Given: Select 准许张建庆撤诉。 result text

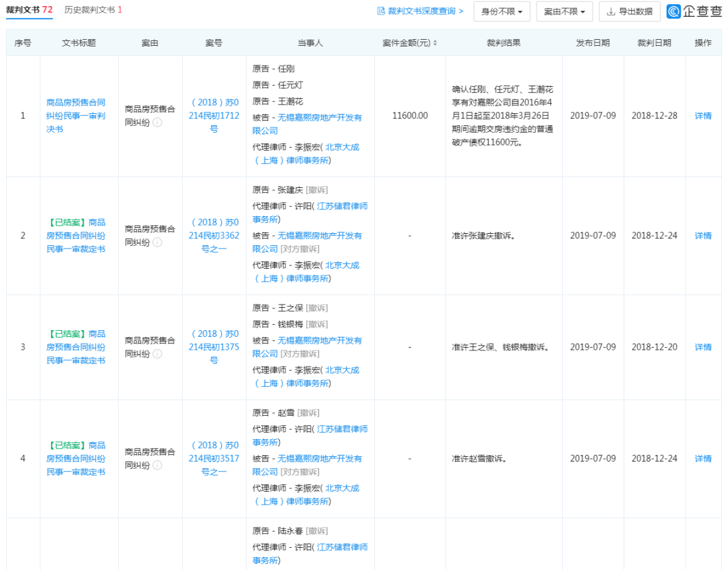Looking at the screenshot, I should [483, 235].
